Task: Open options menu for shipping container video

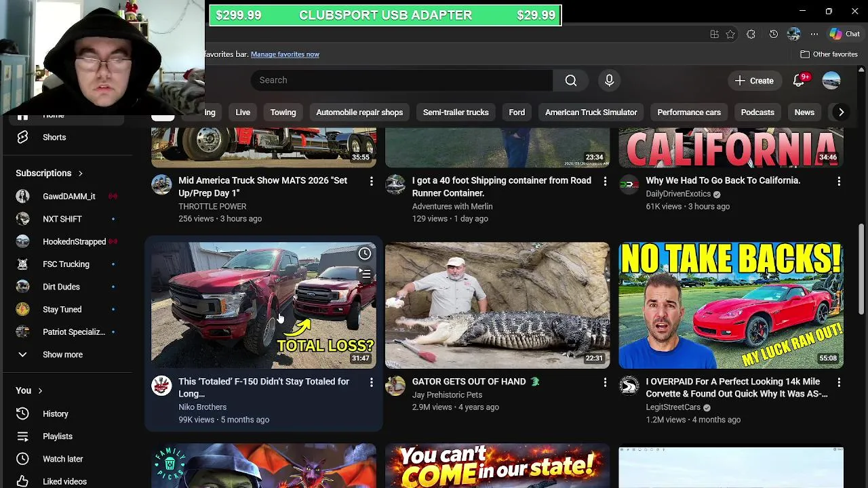Action: pos(605,182)
